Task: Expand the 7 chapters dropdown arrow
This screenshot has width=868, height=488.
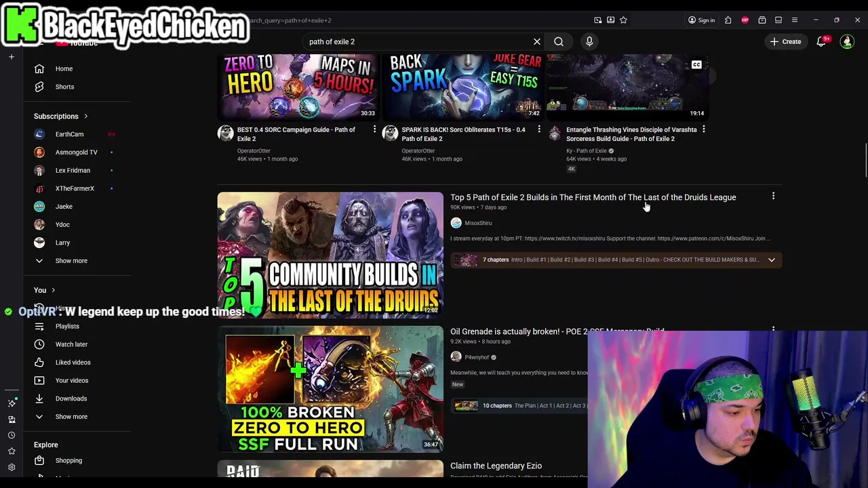Action: [771, 260]
